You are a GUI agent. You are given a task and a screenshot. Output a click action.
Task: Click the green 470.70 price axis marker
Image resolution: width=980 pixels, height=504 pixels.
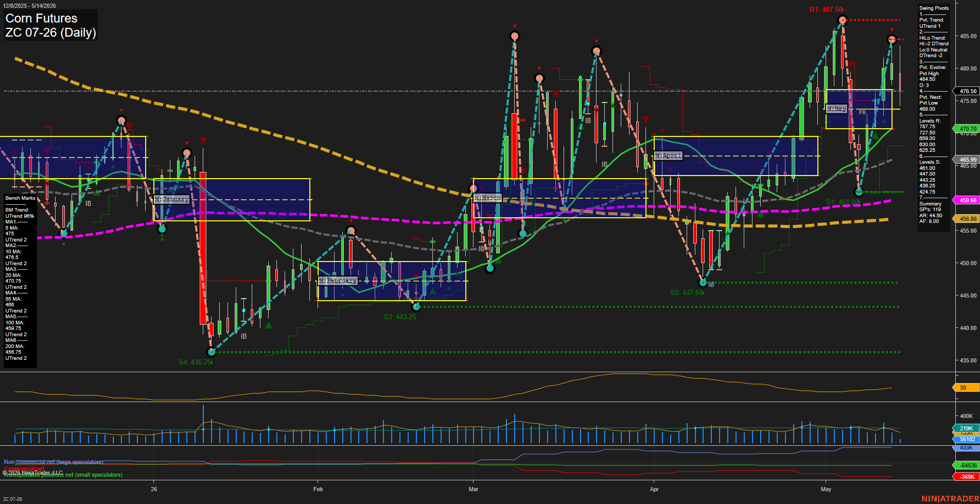966,129
